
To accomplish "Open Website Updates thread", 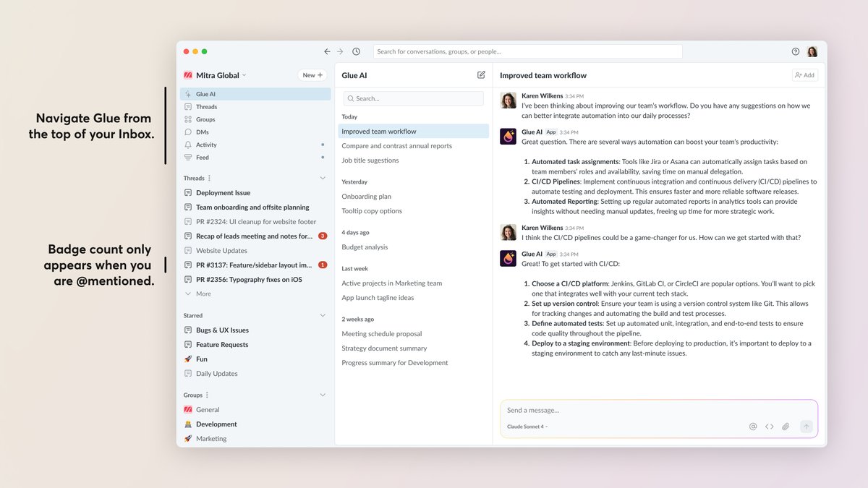I will 255,251.
